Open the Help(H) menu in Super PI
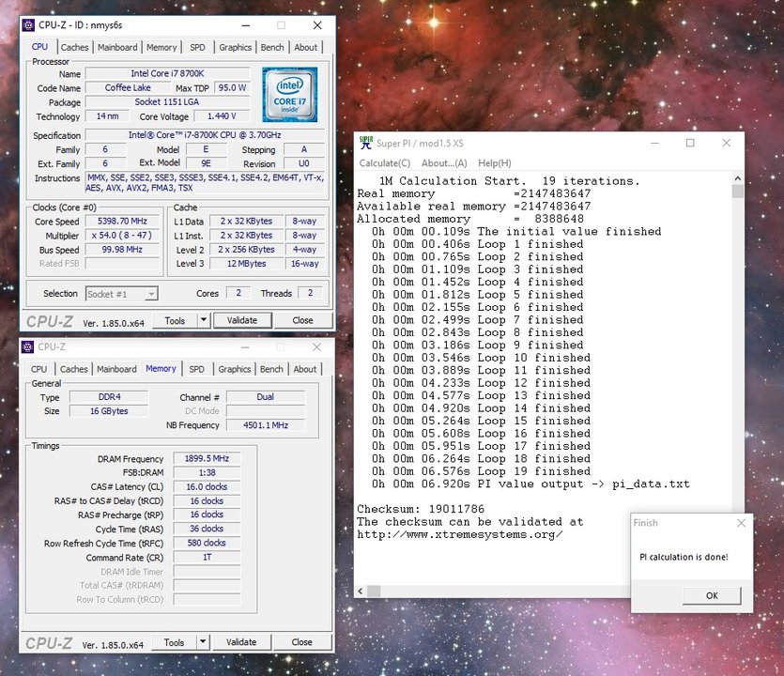Image resolution: width=784 pixels, height=676 pixels. [495, 163]
